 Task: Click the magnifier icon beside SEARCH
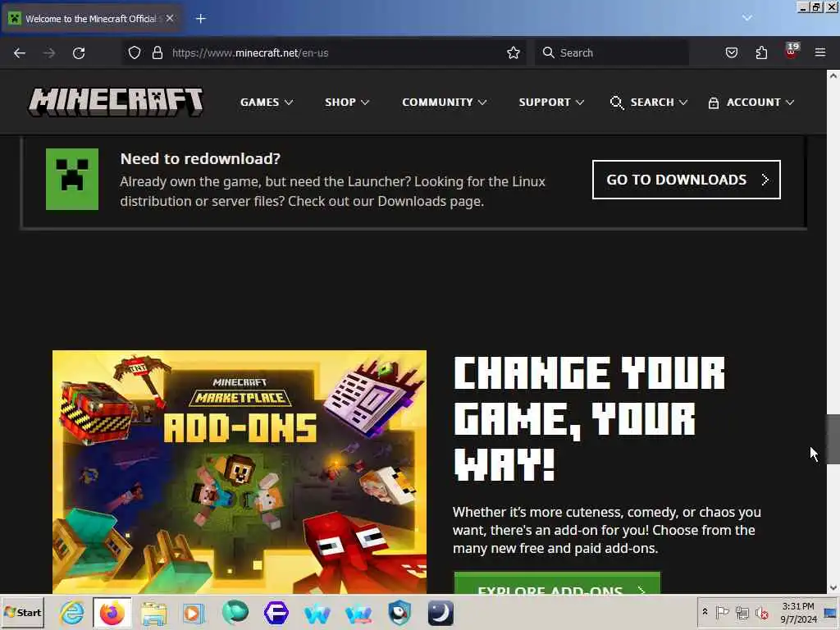pos(617,103)
